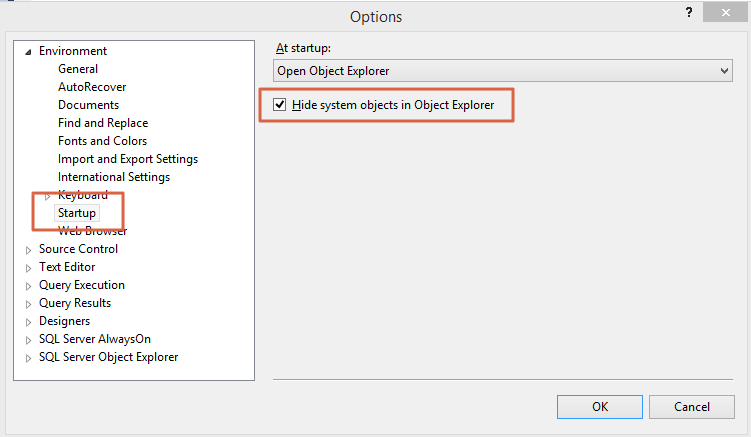Image resolution: width=751 pixels, height=437 pixels.
Task: Select the General tree item
Action: tap(78, 69)
